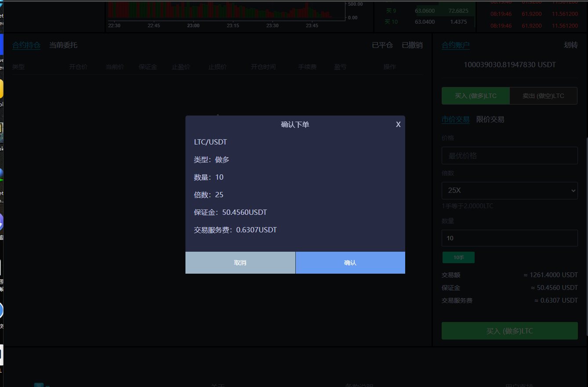Click the 最优价格 price field
The height and width of the screenshot is (387, 588).
[x=509, y=156]
